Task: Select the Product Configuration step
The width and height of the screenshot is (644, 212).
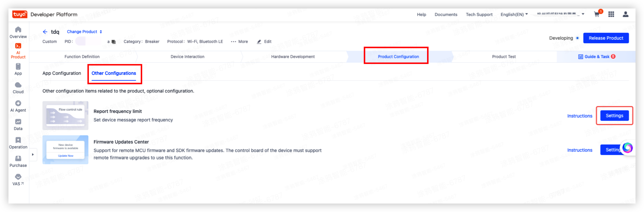Action: (398, 57)
